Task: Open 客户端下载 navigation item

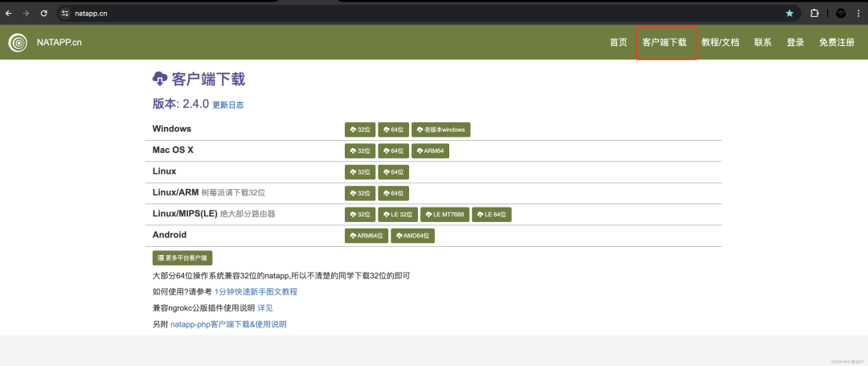Action: [665, 43]
